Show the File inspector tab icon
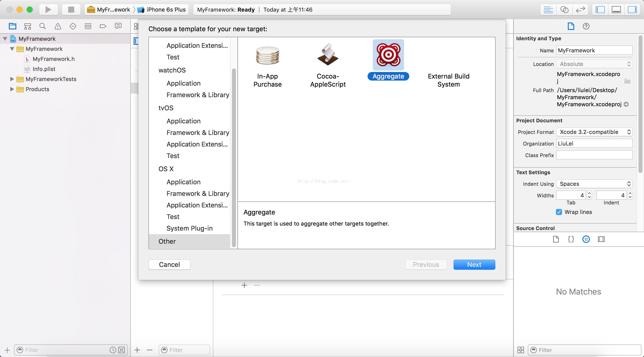 point(571,26)
